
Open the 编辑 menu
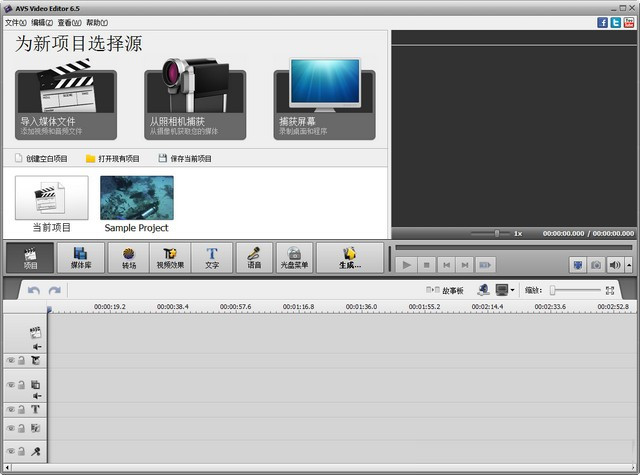point(42,22)
